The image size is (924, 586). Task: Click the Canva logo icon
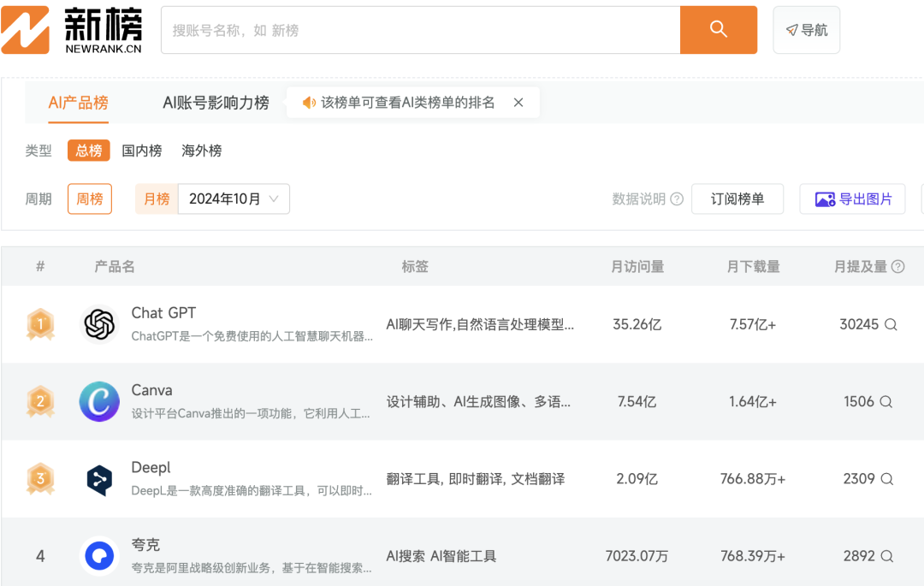click(99, 401)
